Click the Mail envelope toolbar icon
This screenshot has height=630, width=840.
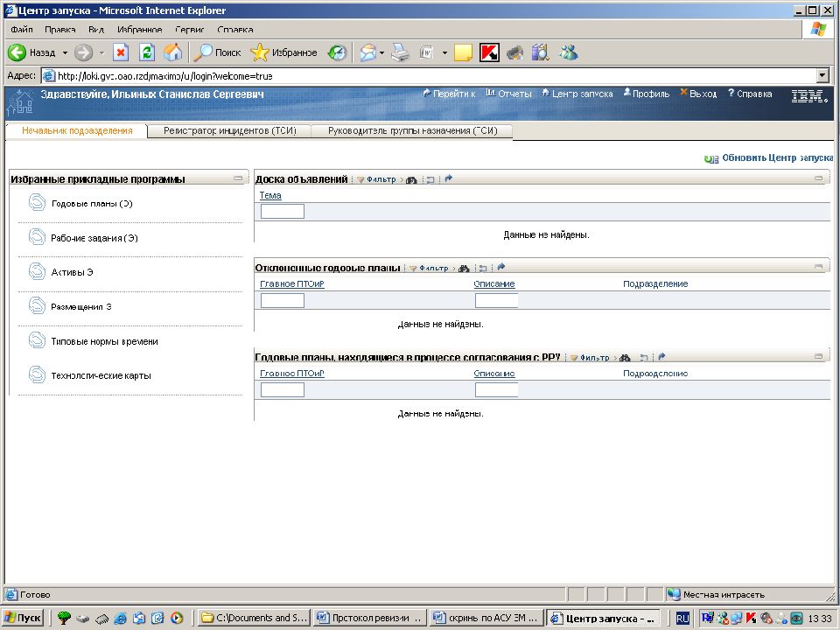367,52
